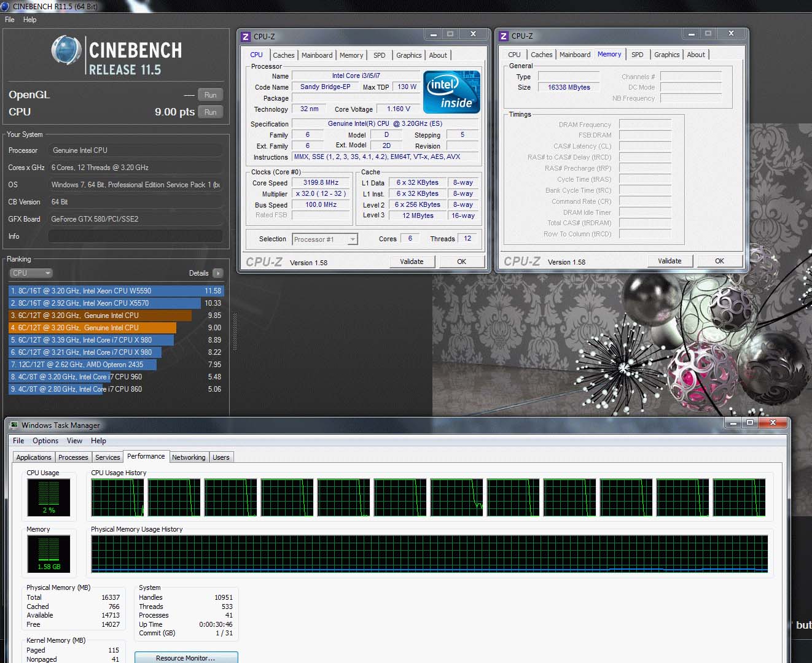Image resolution: width=812 pixels, height=663 pixels.
Task: Click the left CPU-Z window title bar icon
Action: (x=246, y=36)
